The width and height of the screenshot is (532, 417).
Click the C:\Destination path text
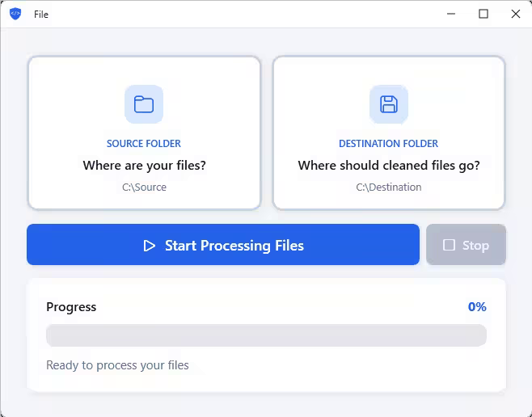(388, 187)
